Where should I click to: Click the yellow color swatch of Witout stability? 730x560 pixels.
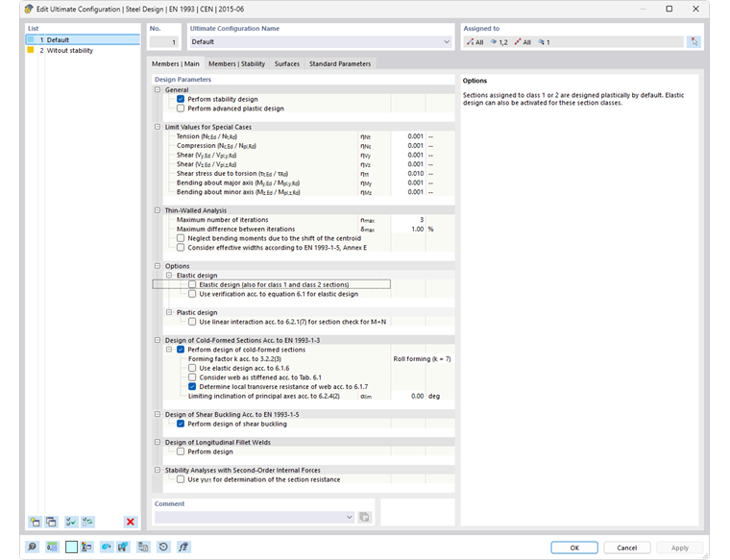[31, 50]
